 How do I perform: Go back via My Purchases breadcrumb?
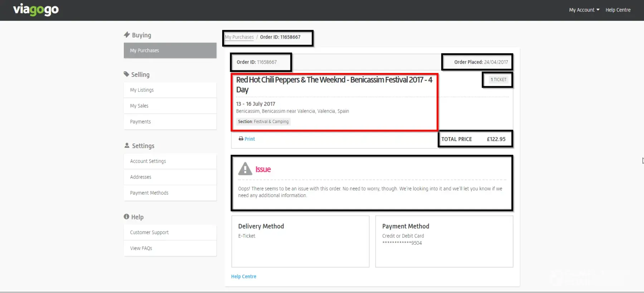click(x=239, y=37)
